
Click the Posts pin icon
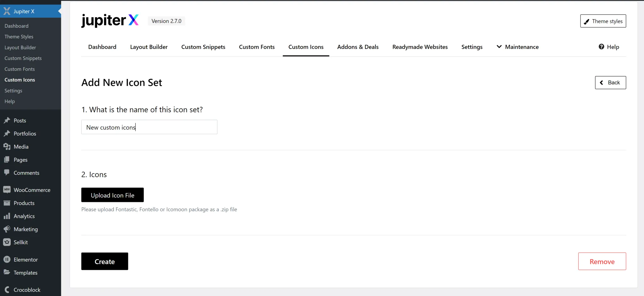tap(7, 120)
